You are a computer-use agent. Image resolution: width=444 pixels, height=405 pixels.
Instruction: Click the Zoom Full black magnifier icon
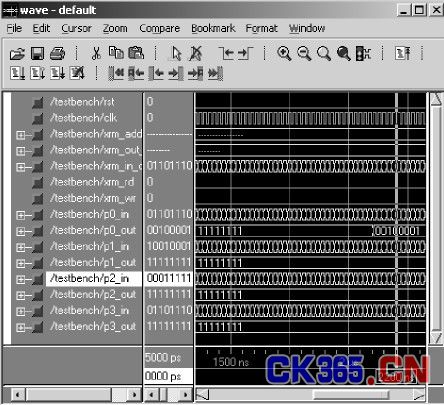344,53
